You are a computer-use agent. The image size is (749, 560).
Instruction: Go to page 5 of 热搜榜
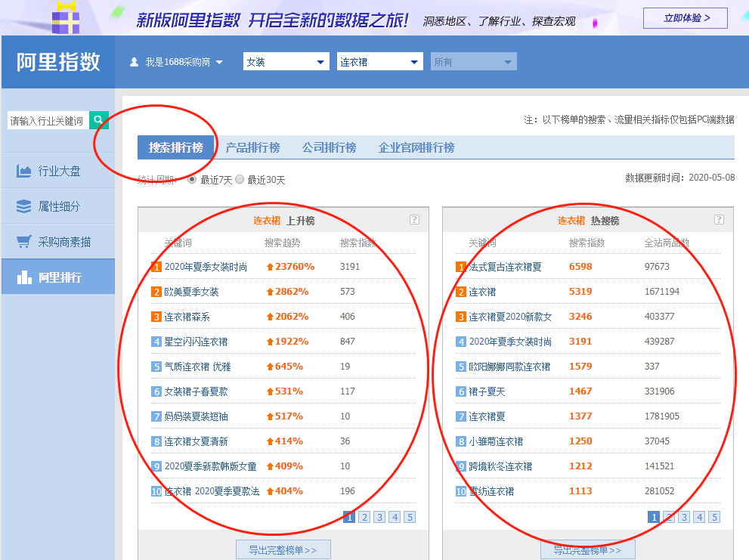click(x=714, y=517)
